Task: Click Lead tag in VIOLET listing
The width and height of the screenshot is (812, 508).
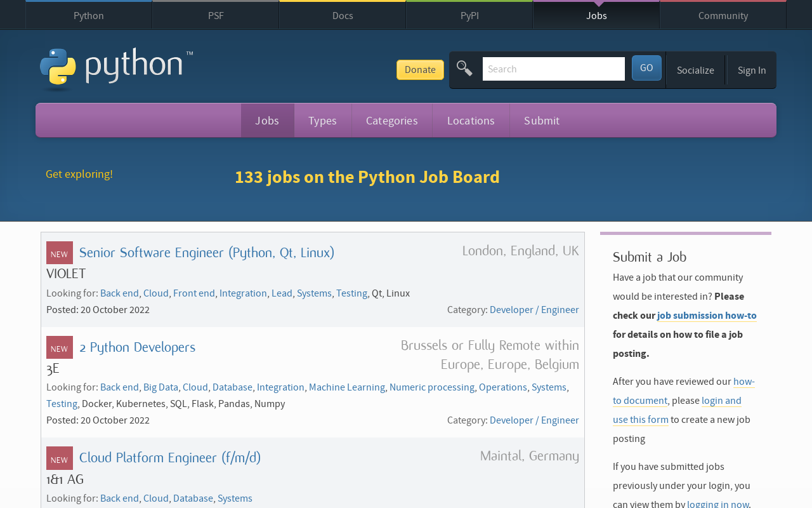Action: [282, 293]
